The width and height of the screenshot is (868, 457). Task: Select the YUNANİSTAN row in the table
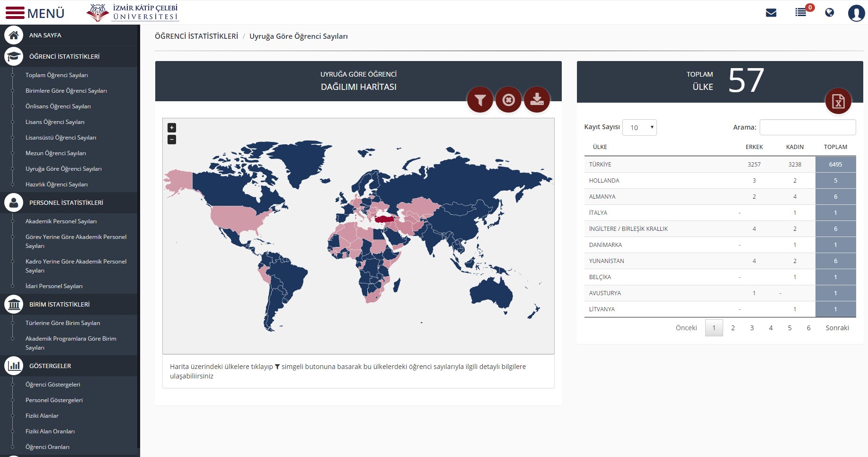(720, 261)
